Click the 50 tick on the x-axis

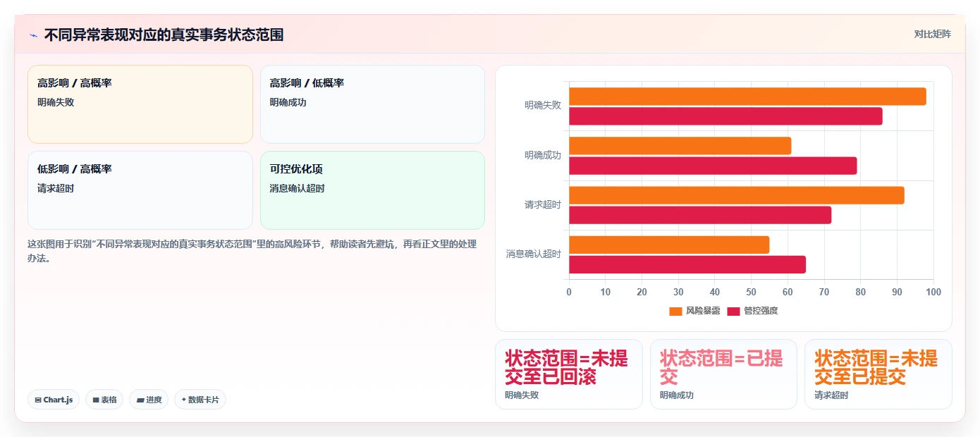pyautogui.click(x=751, y=293)
